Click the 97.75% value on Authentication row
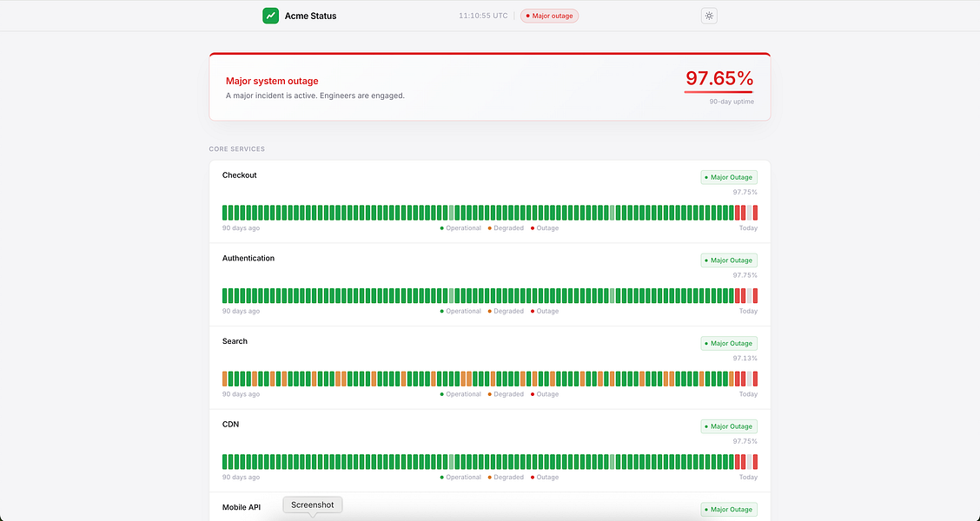 coord(745,275)
